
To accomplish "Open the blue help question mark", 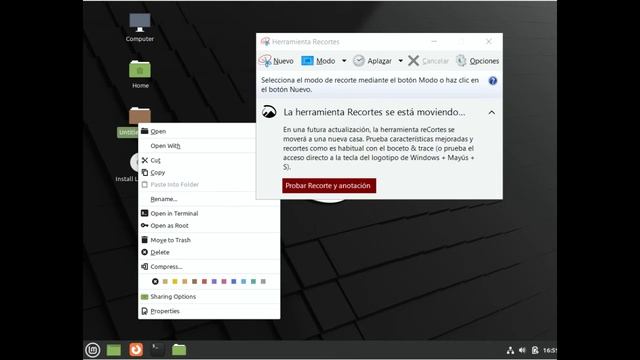I will [x=493, y=81].
